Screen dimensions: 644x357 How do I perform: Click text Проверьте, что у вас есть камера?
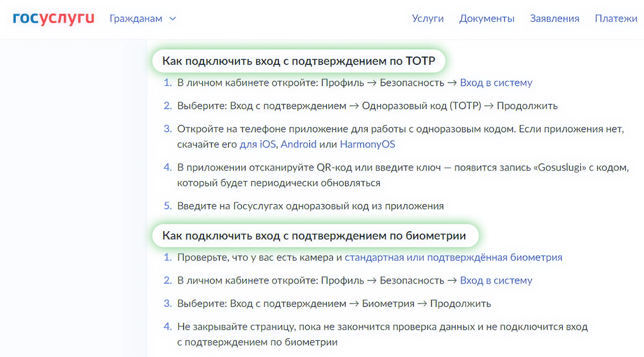point(260,257)
